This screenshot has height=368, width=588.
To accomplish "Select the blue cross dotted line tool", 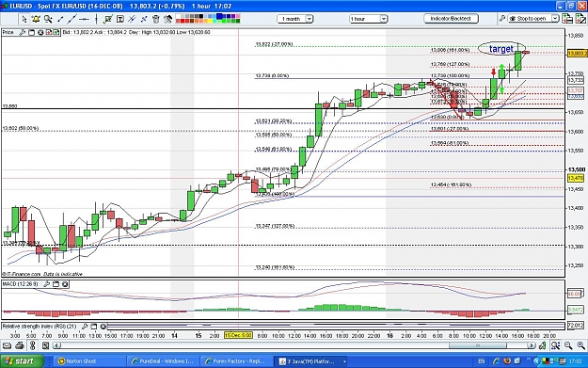I will point(144,19).
